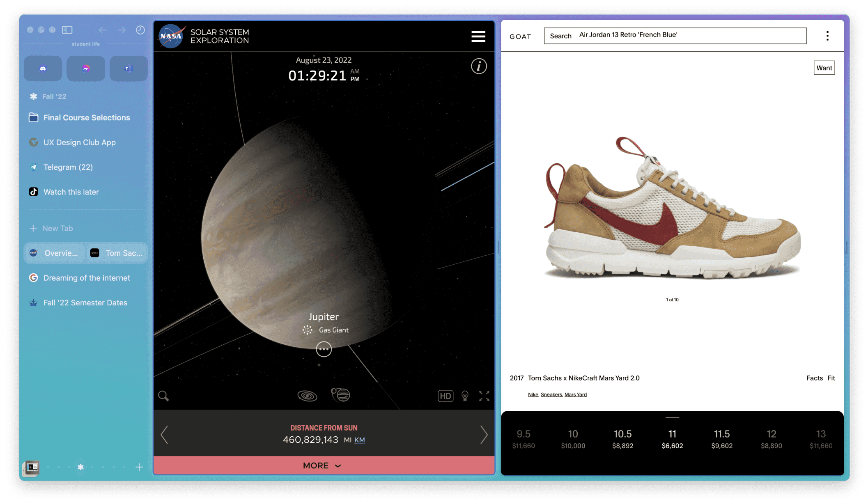This screenshot has width=868, height=504.
Task: Open the history clock icon
Action: 140,30
